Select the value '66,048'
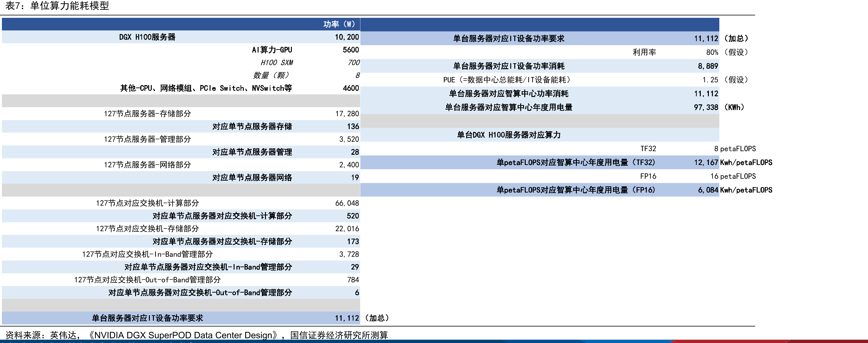 pos(347,203)
